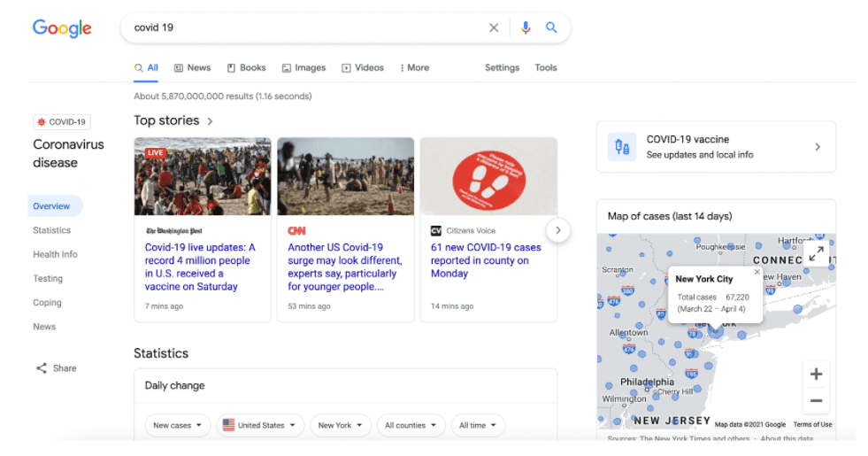Open the United States country dropdown
This screenshot has width=868, height=456.
[x=259, y=426]
